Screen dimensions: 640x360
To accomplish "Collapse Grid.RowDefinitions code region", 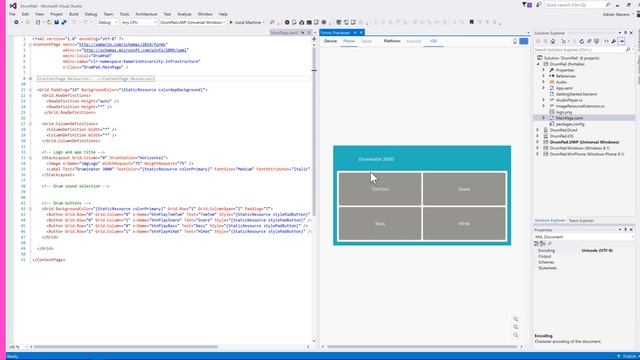I will pos(30,96).
